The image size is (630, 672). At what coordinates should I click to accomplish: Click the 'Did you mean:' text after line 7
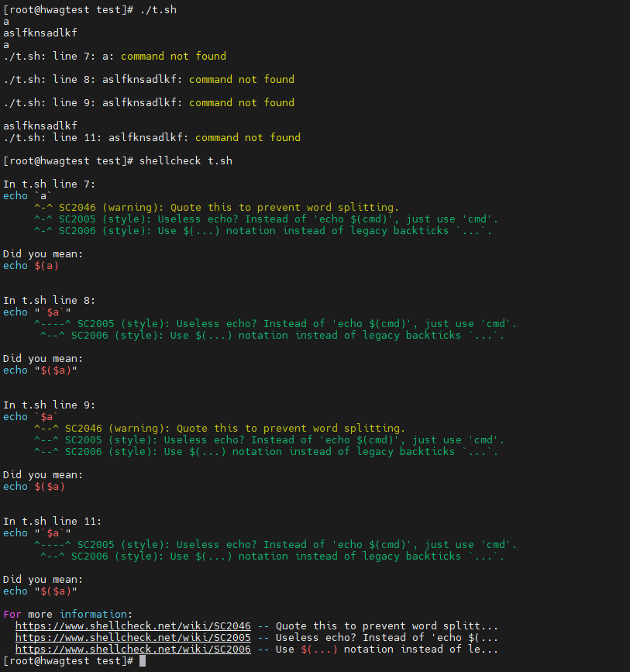pos(43,253)
